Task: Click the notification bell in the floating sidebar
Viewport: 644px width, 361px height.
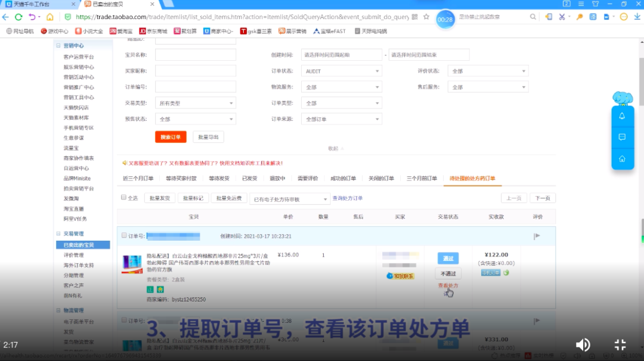Action: [622, 116]
